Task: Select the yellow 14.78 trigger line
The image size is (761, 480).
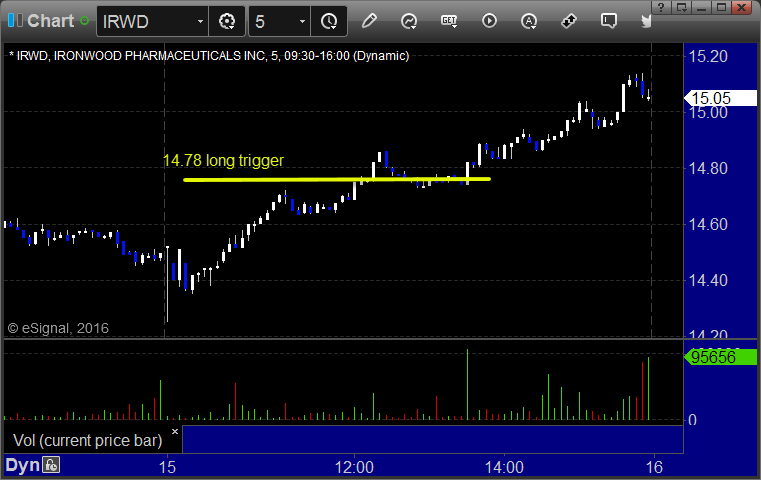Action: pyautogui.click(x=337, y=180)
